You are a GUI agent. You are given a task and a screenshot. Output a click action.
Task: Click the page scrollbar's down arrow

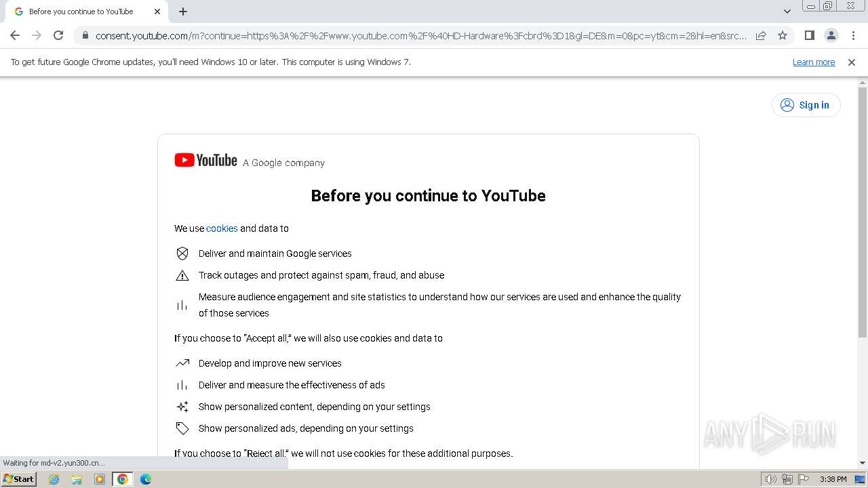point(863,463)
